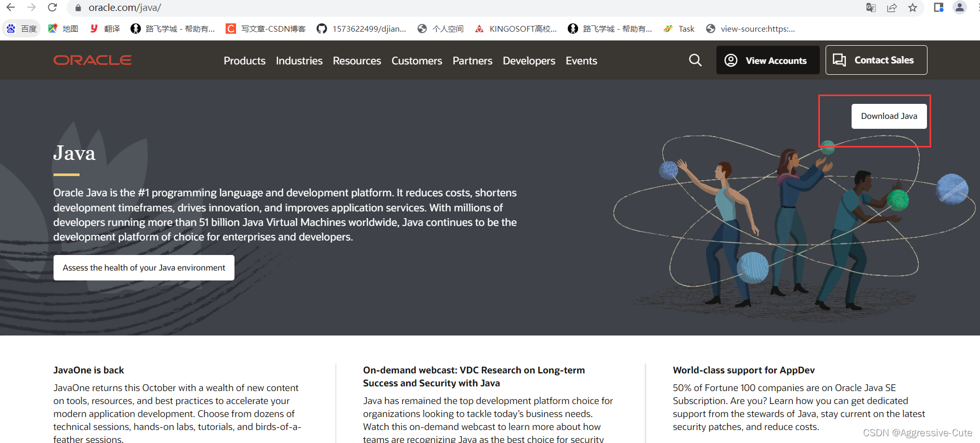Open the browser profile avatar
This screenshot has width=980, height=443.
960,7
